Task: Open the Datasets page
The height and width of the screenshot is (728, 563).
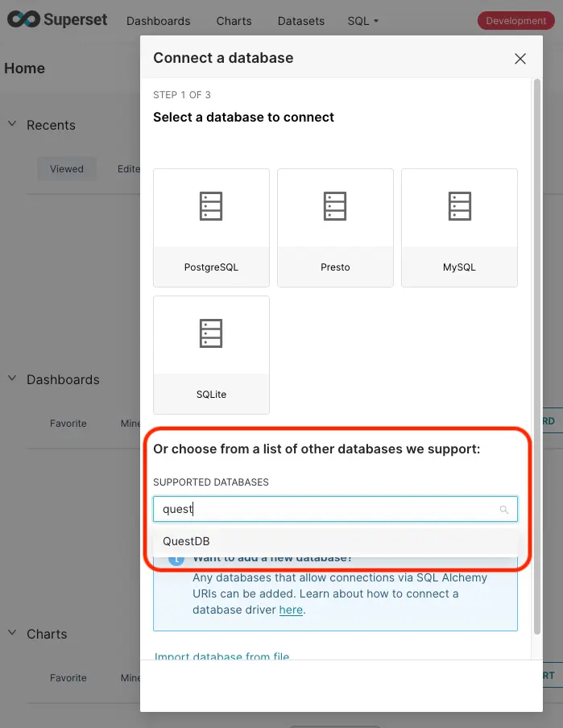Action: (300, 20)
